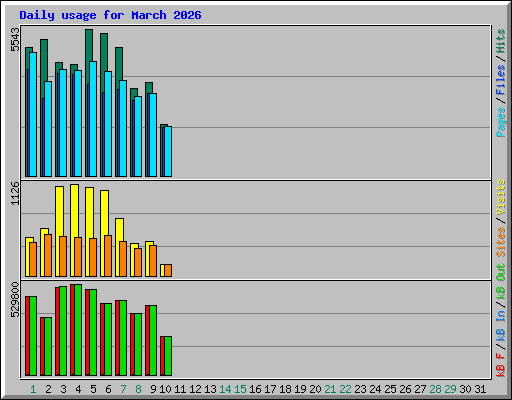
Task: Click the 529800 axis value
Action: [15, 300]
